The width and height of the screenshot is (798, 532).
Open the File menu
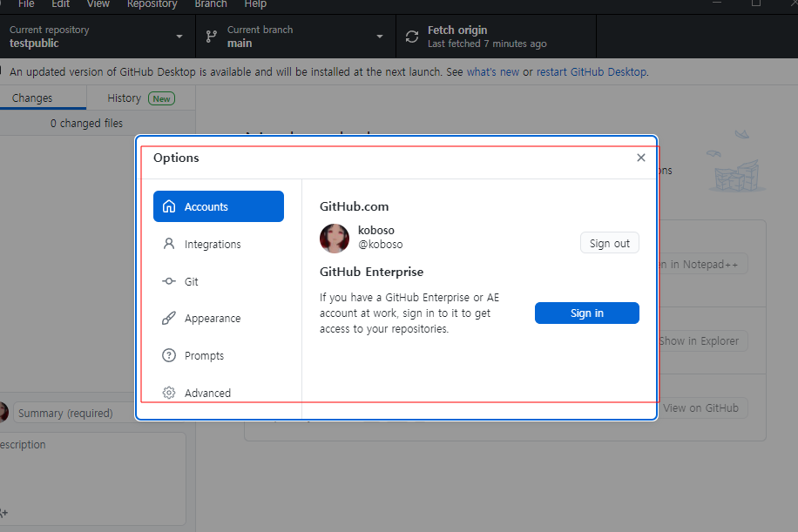pyautogui.click(x=26, y=4)
